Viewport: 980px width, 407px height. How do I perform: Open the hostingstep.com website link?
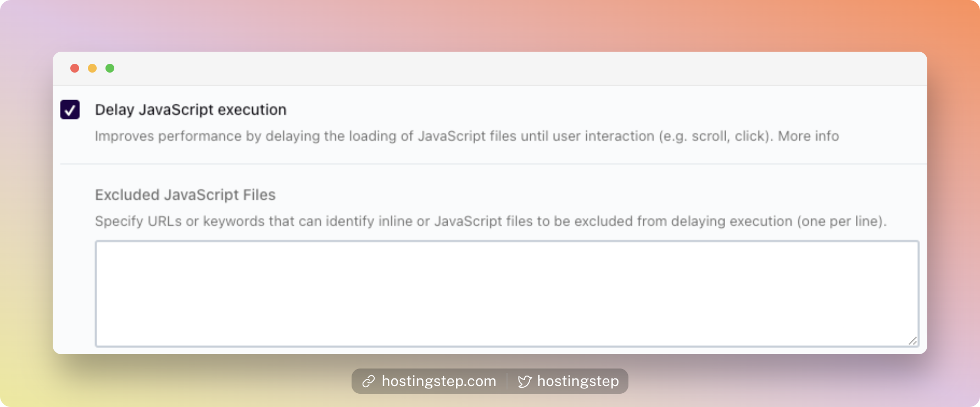(x=438, y=381)
